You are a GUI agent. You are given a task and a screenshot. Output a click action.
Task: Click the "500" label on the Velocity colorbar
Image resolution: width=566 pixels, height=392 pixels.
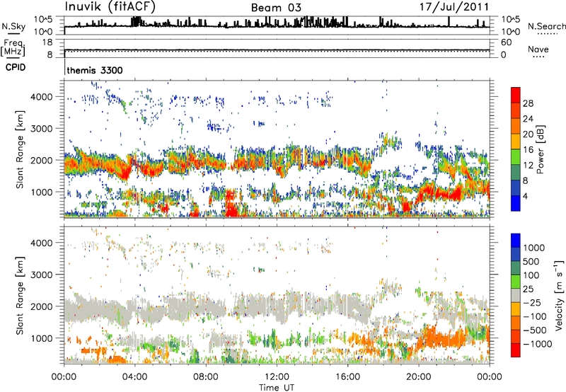533,262
